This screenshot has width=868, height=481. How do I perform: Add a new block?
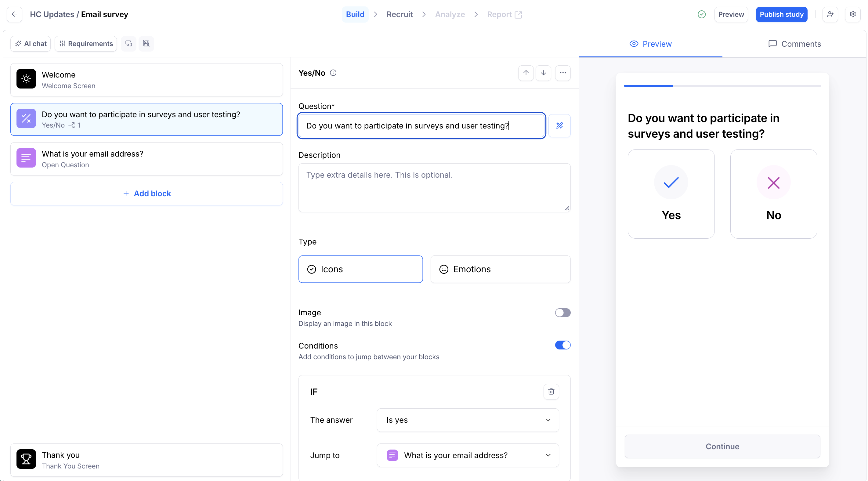coord(146,193)
